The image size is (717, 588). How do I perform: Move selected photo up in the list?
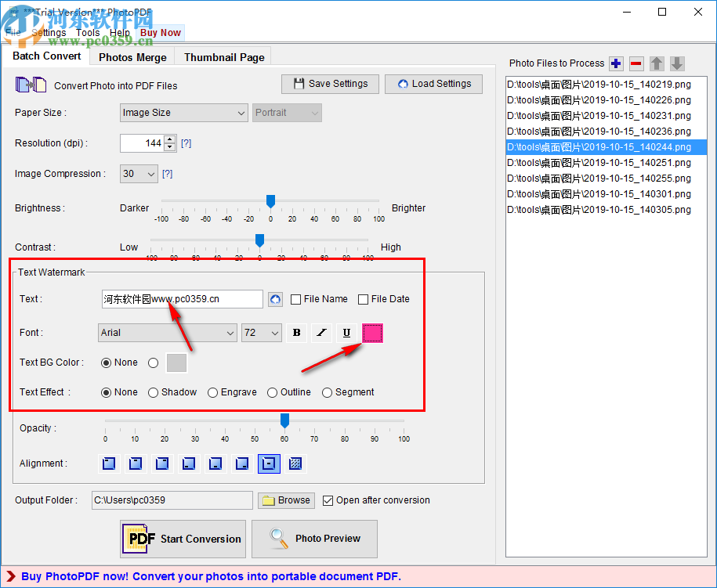(657, 63)
